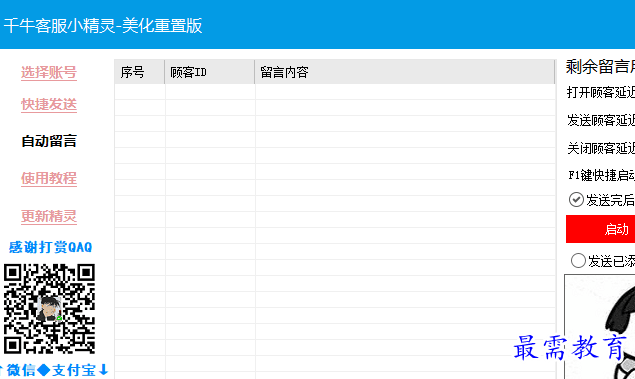This screenshot has height=379, width=635.
Task: Click the 微信◆支付宝 label below QR code
Action: point(52,370)
